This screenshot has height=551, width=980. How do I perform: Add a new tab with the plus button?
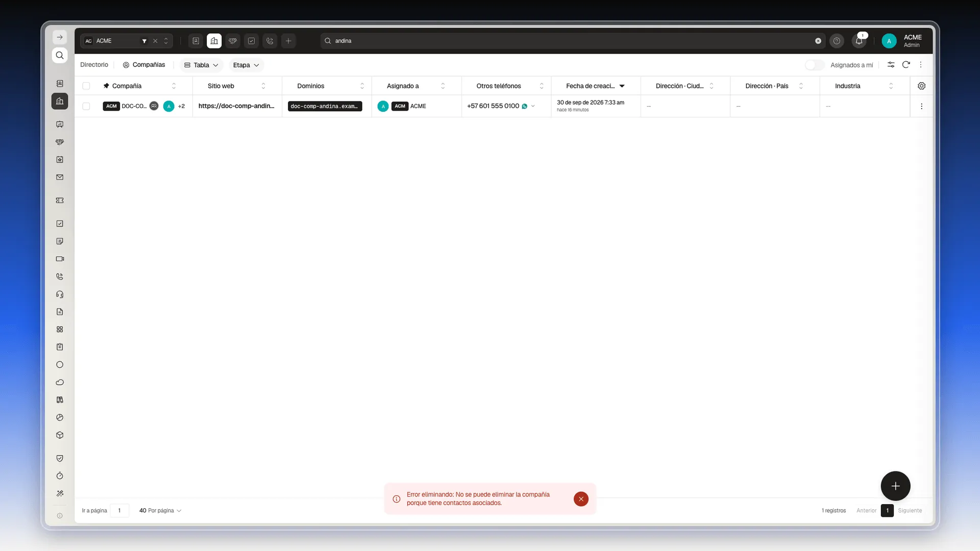tap(288, 41)
